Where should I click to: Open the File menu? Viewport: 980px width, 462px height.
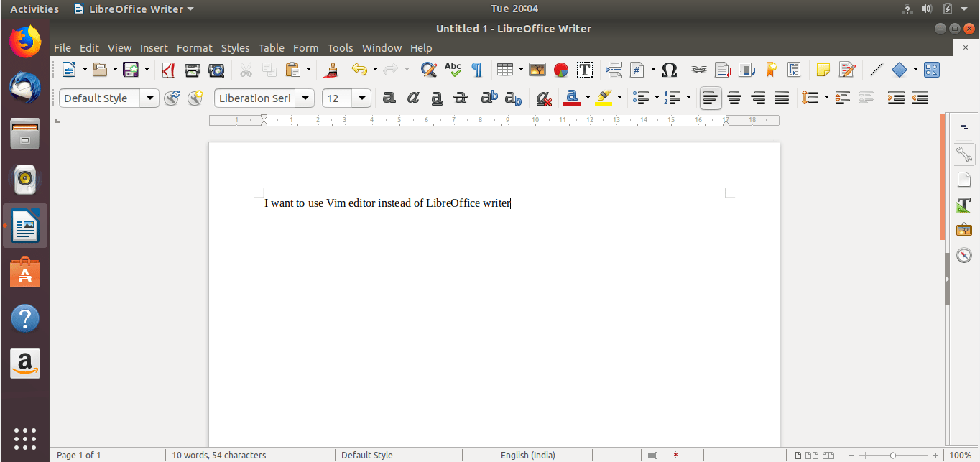point(63,48)
